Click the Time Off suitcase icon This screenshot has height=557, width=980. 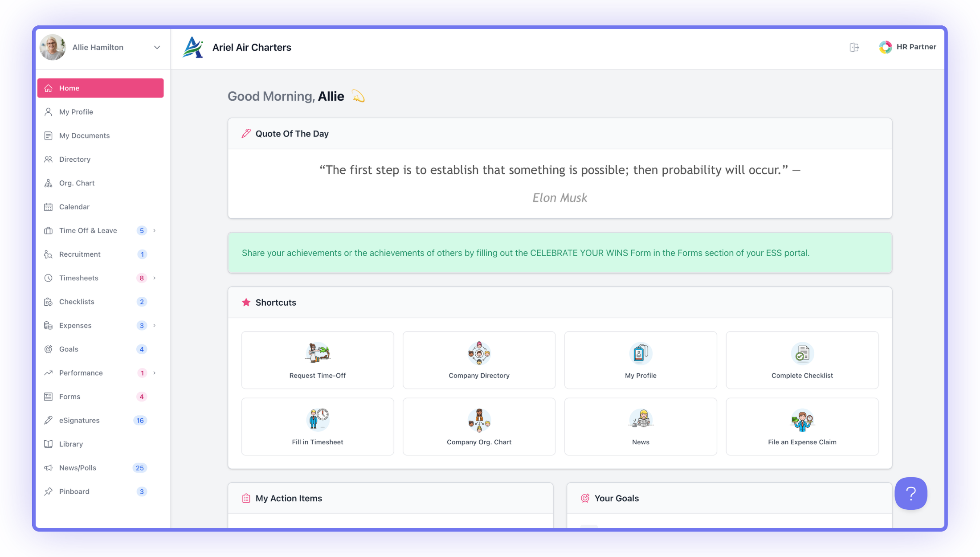(x=48, y=230)
